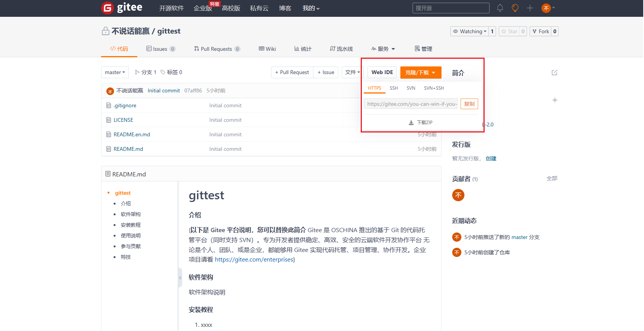Open the Web IDE button
644x331 pixels.
[x=382, y=72]
